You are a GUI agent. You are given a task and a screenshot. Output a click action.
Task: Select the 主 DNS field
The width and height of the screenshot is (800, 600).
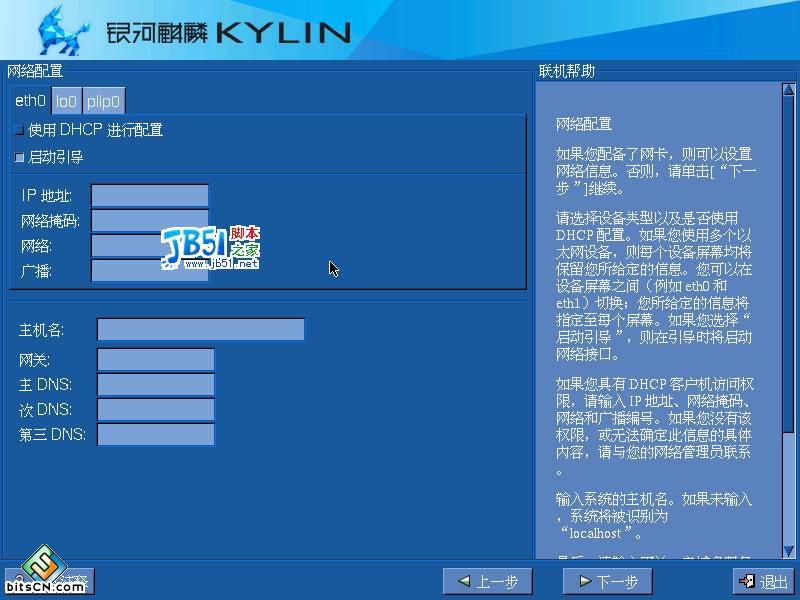(156, 385)
